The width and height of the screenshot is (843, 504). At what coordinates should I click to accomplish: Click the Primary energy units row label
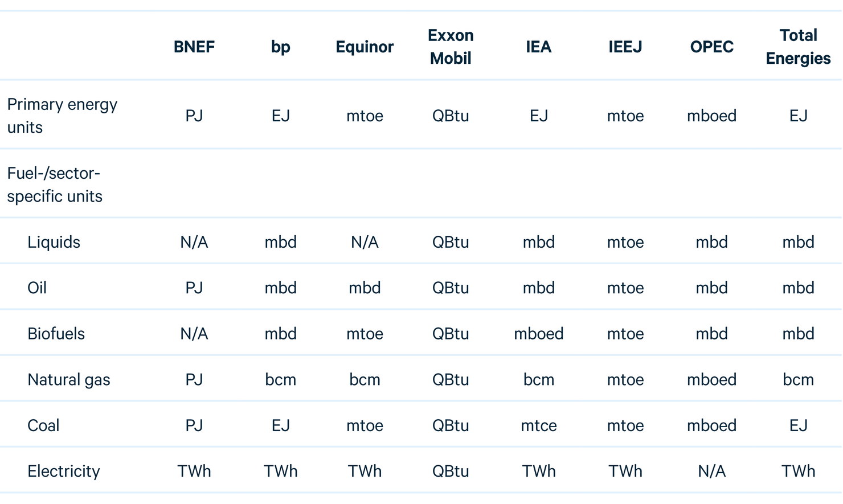[62, 116]
